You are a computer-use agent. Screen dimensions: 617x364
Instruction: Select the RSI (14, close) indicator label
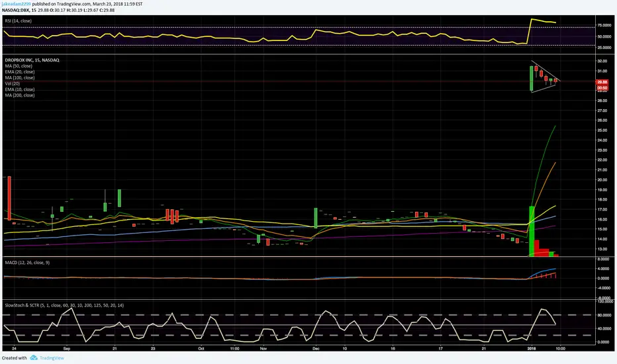(18, 21)
